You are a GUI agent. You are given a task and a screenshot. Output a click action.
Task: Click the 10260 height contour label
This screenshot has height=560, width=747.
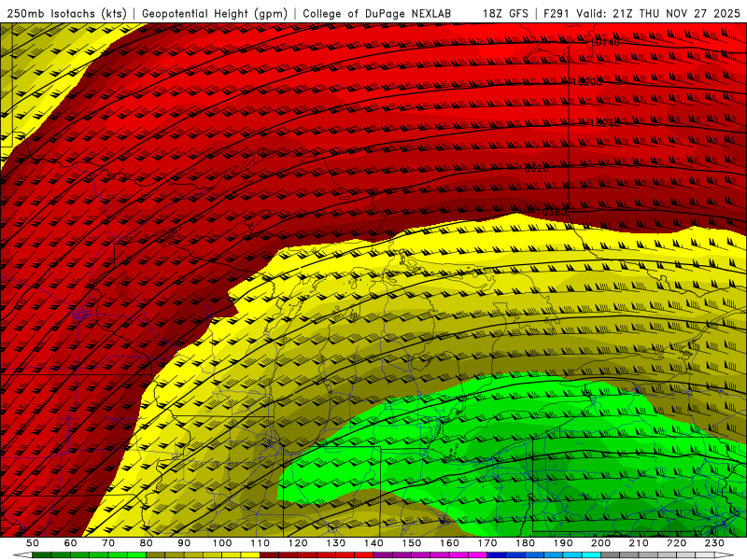point(604,123)
